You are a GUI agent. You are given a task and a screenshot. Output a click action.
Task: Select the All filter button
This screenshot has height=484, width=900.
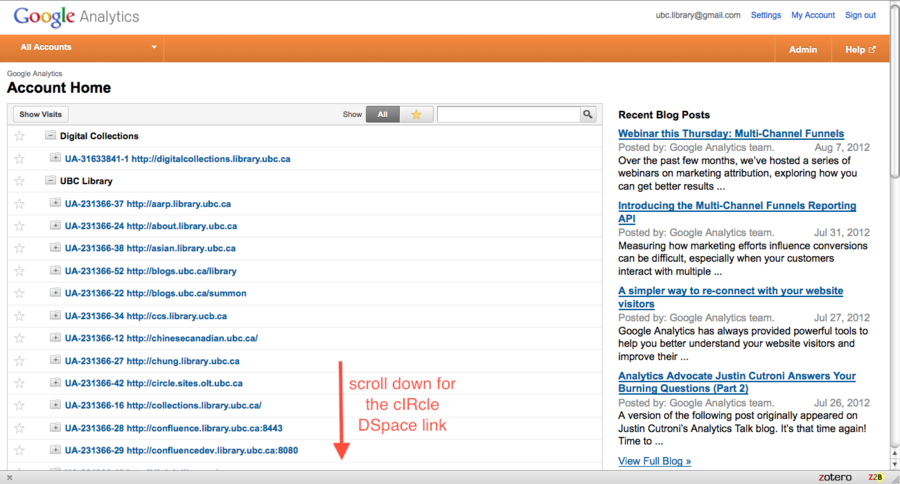click(382, 115)
